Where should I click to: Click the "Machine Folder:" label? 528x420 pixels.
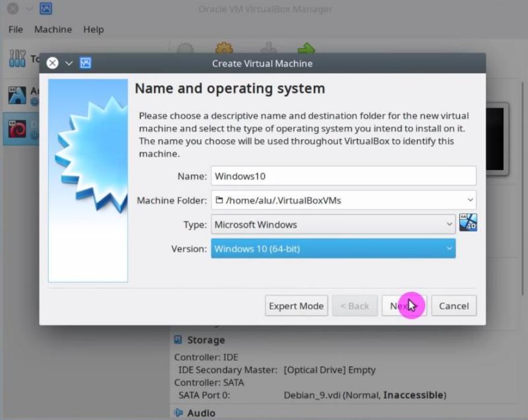coord(172,200)
